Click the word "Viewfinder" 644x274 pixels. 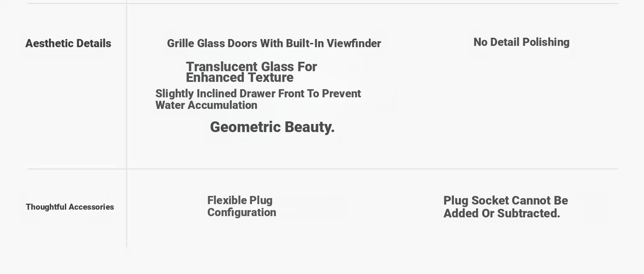coord(354,43)
